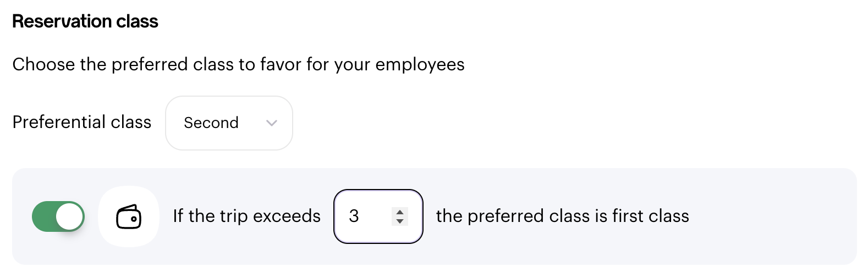The height and width of the screenshot is (278, 868).
Task: Click the 'Preferential class' label
Action: point(82,122)
